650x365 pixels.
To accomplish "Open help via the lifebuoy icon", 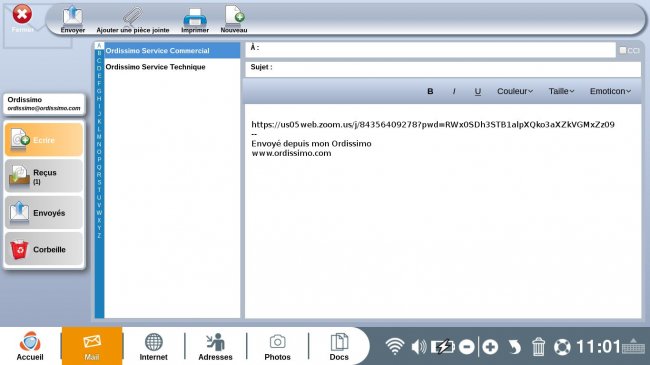I will [562, 347].
